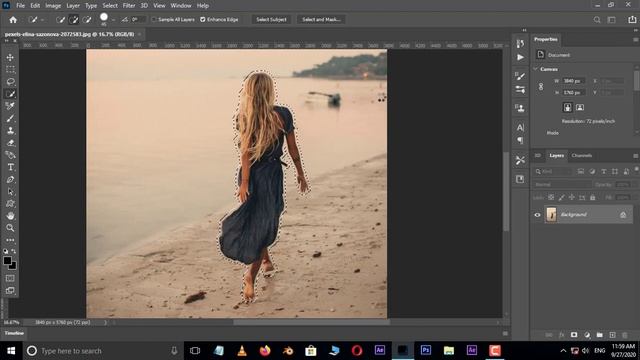Toggle lock all icon in Layers lock row
The height and width of the screenshot is (360, 640).
point(593,198)
